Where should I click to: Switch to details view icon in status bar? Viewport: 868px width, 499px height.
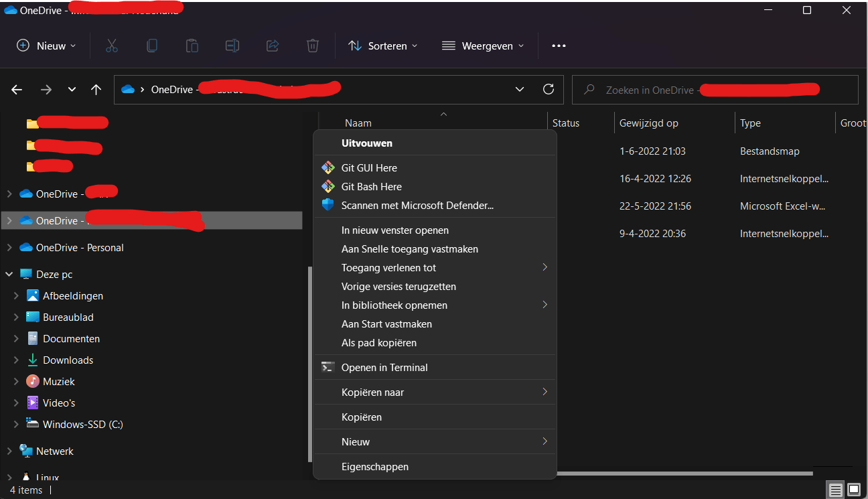[835, 490]
